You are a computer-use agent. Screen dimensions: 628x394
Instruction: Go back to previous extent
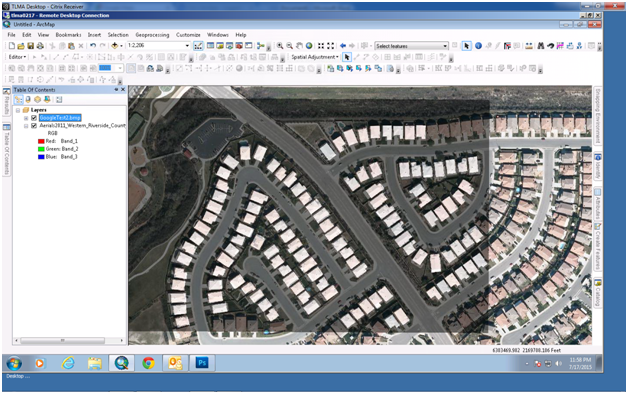[x=343, y=46]
